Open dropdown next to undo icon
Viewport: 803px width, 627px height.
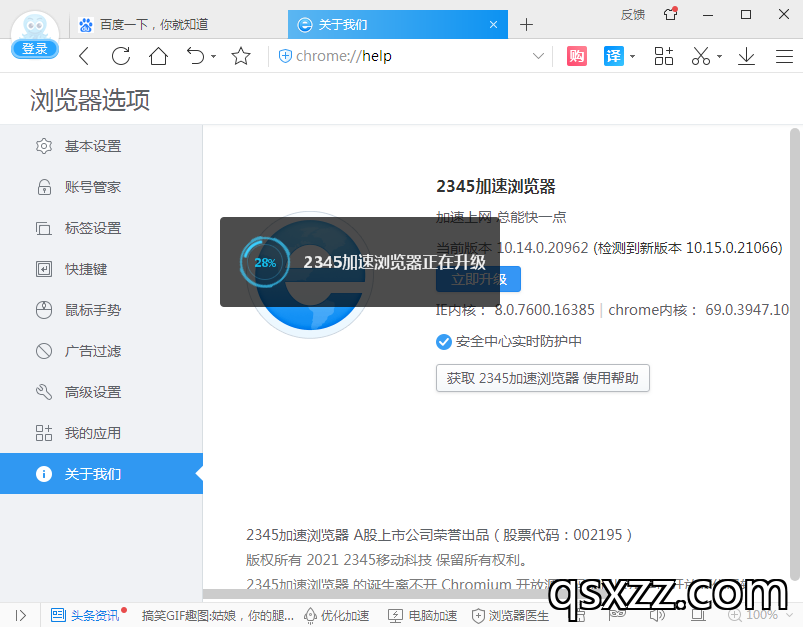coord(214,56)
